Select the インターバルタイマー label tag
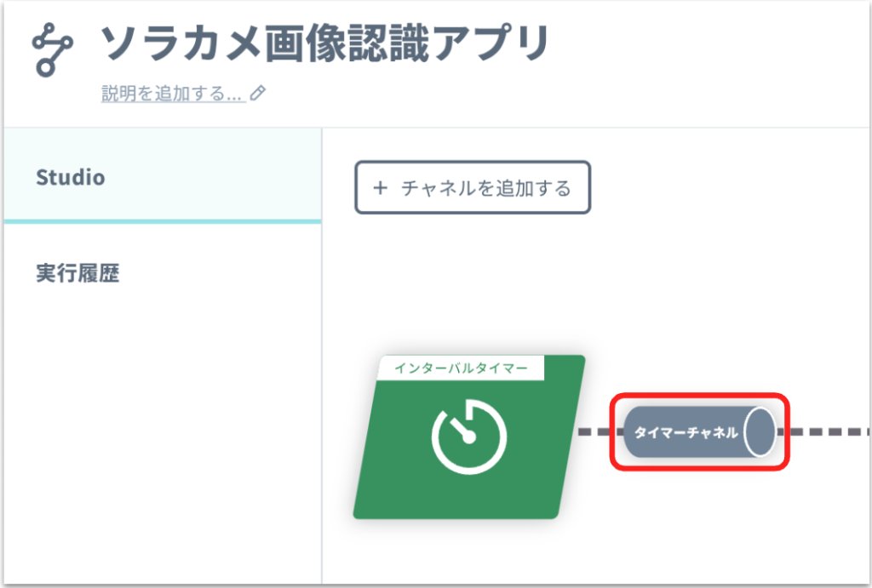872x588 pixels. [x=461, y=368]
